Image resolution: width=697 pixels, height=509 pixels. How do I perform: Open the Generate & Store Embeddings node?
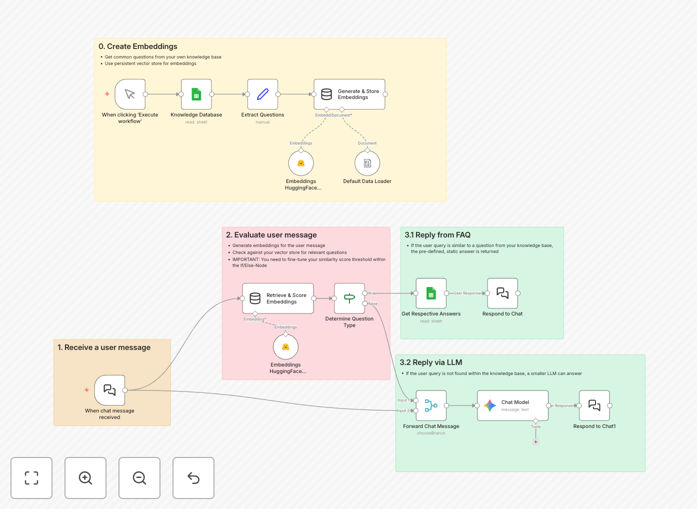tap(349, 94)
